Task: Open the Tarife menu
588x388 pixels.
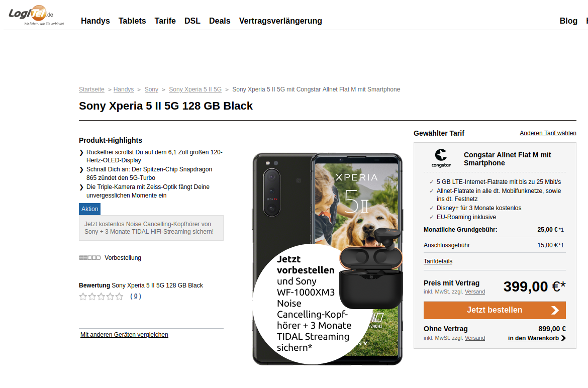Action: coord(165,21)
